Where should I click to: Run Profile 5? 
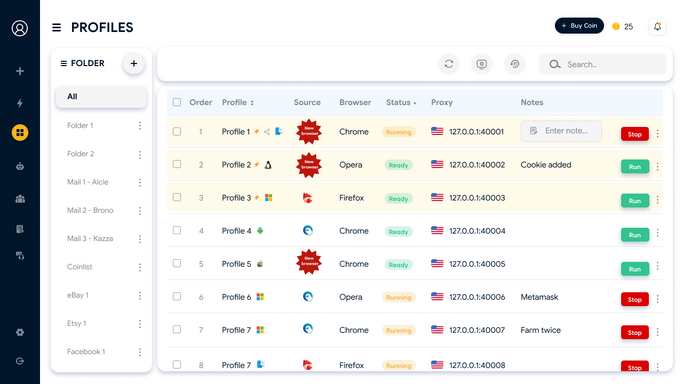635,269
